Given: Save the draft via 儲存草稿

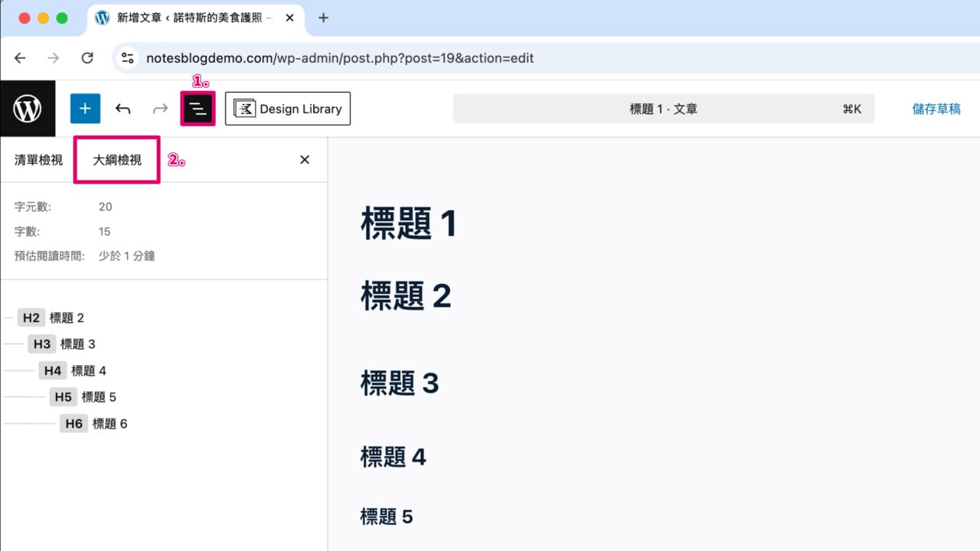Looking at the screenshot, I should tap(938, 108).
